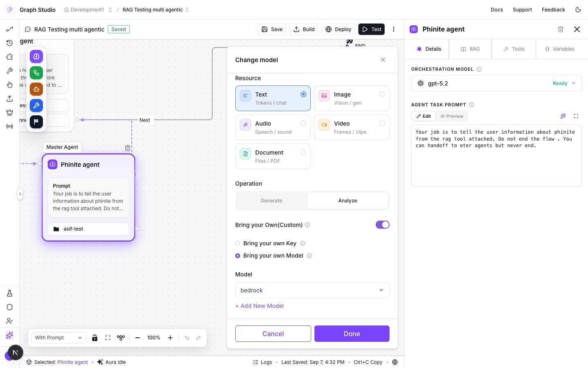588x368 pixels.
Task: Click the Save button
Action: [272, 29]
